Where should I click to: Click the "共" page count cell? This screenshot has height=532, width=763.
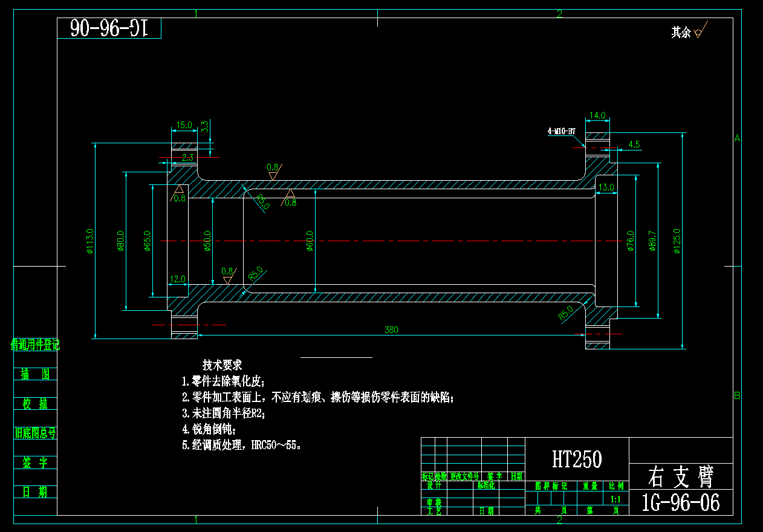537,511
